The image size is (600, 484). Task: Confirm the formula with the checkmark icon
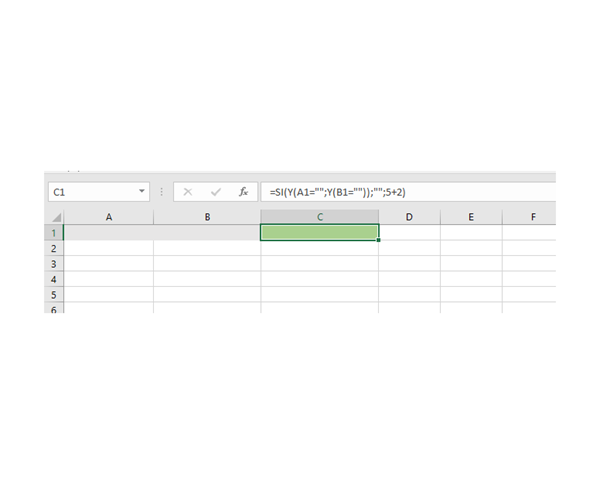click(x=215, y=191)
